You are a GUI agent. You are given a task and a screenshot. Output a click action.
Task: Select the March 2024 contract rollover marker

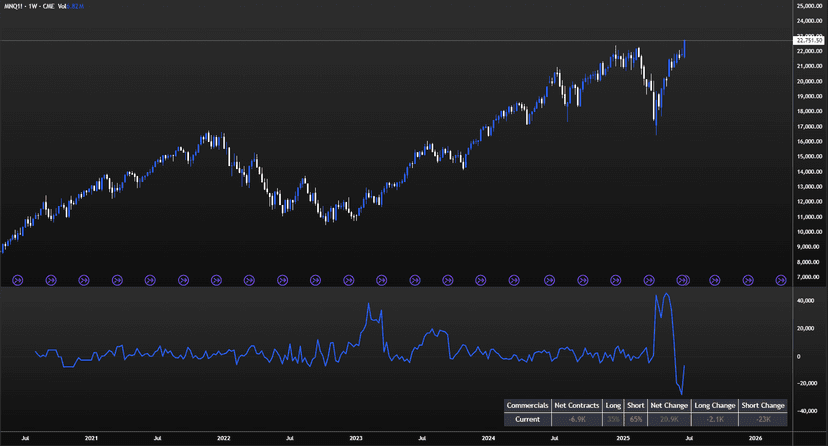tap(514, 280)
